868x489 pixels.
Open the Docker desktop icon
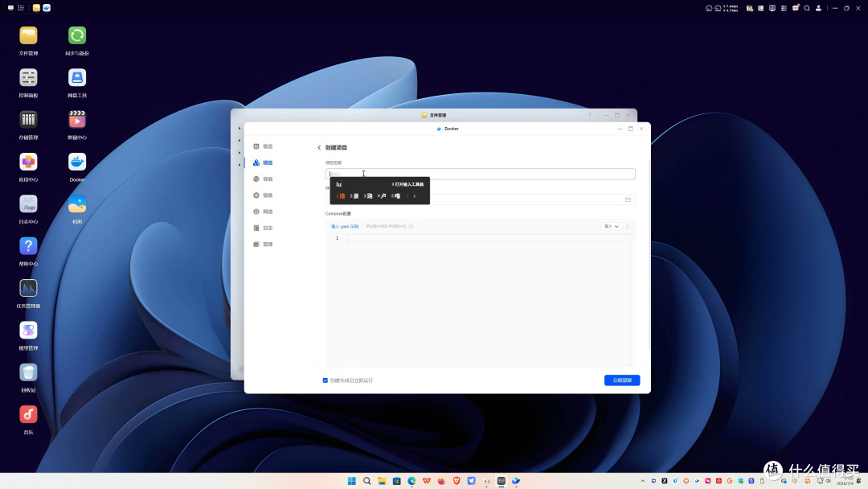click(77, 162)
